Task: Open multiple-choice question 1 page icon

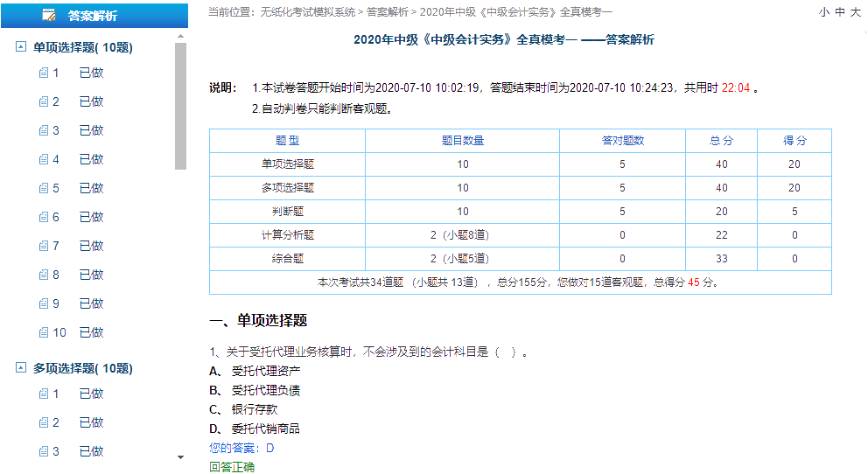Action: [x=44, y=394]
